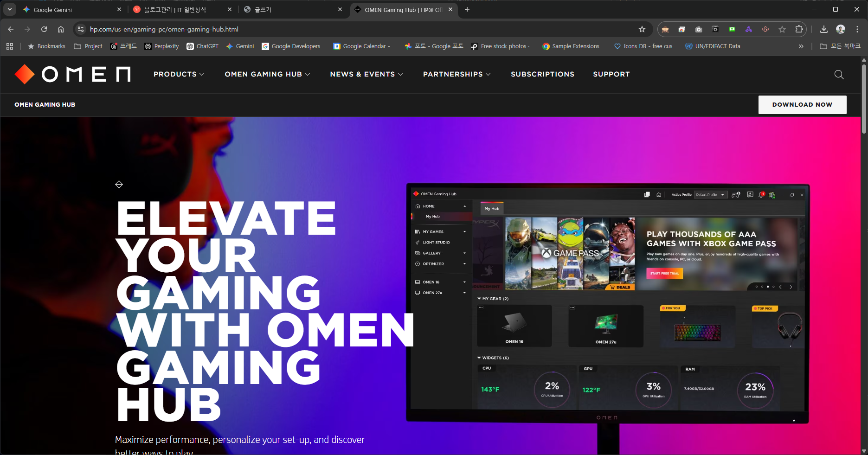Screen dimensions: 868x455
Task: Bookmark this page with the address bar star
Action: tap(642, 29)
